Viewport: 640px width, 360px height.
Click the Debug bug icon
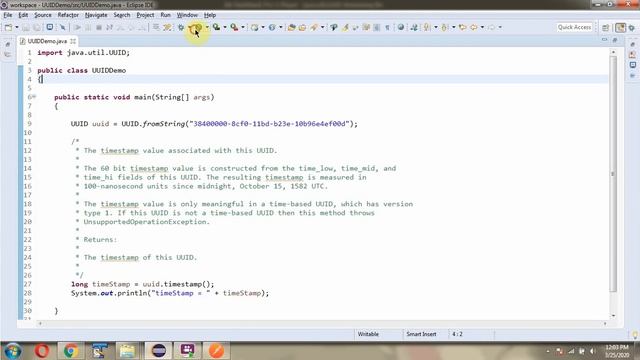[181, 27]
